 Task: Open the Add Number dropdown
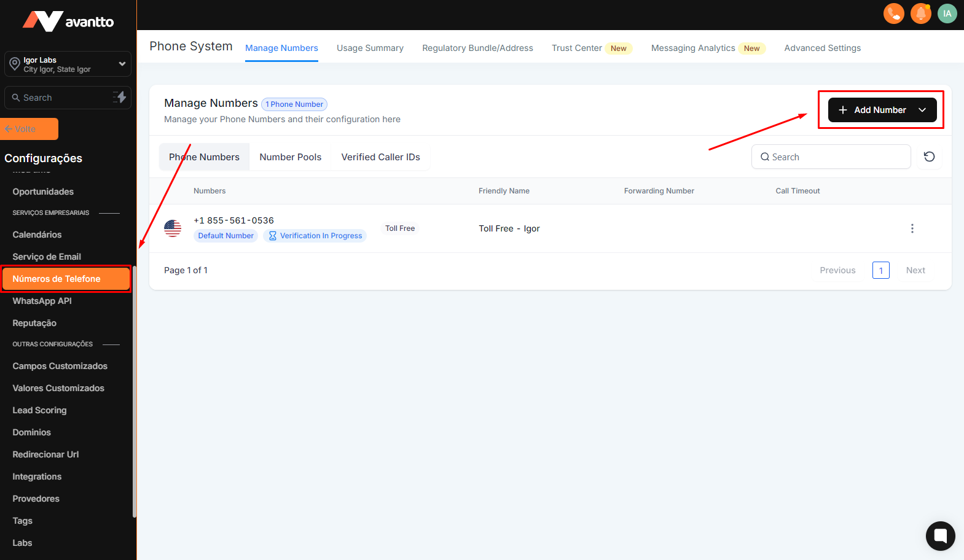click(882, 110)
